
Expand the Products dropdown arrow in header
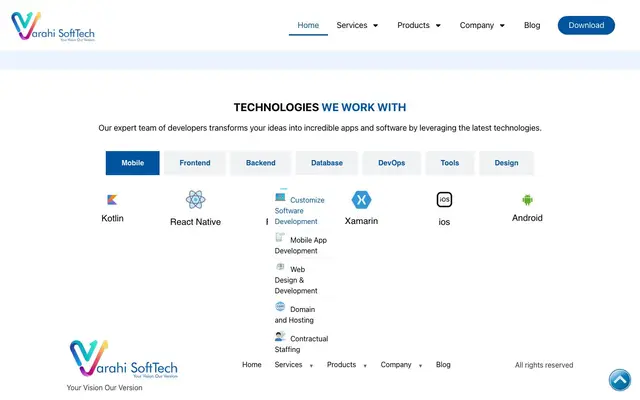point(438,25)
